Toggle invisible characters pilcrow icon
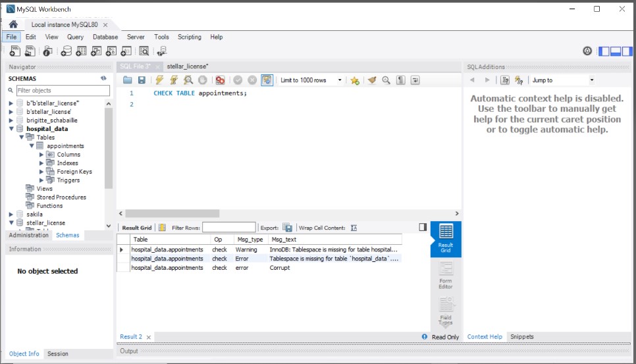The image size is (636, 364). pyautogui.click(x=401, y=80)
